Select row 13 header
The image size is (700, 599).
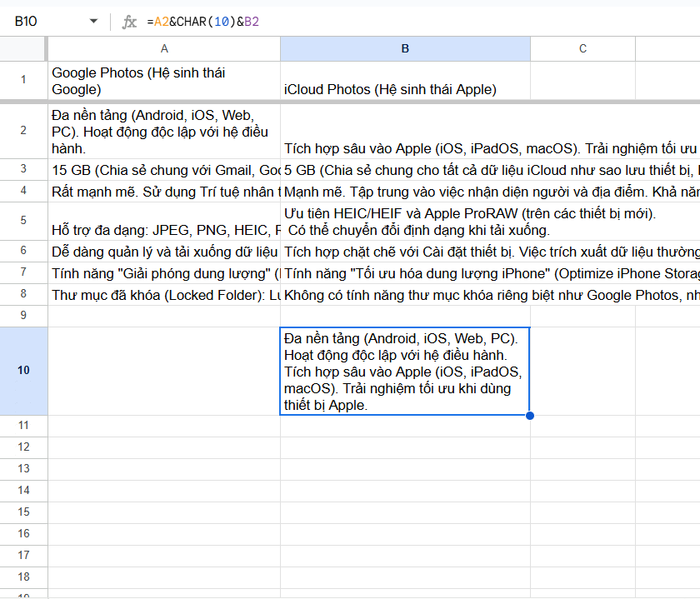(23, 469)
